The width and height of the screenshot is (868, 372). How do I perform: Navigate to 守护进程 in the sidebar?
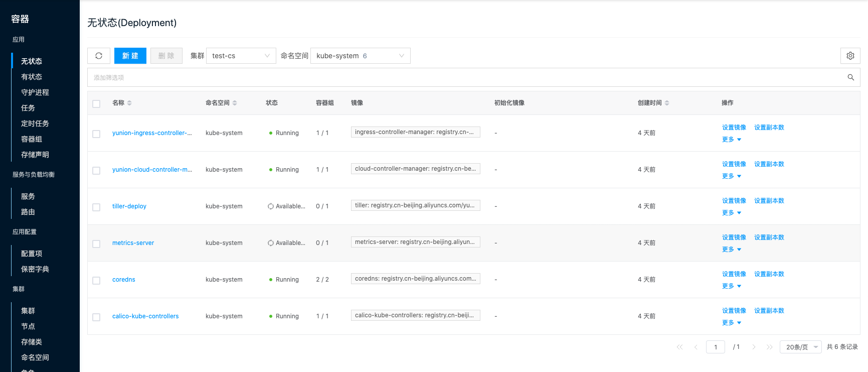(35, 92)
